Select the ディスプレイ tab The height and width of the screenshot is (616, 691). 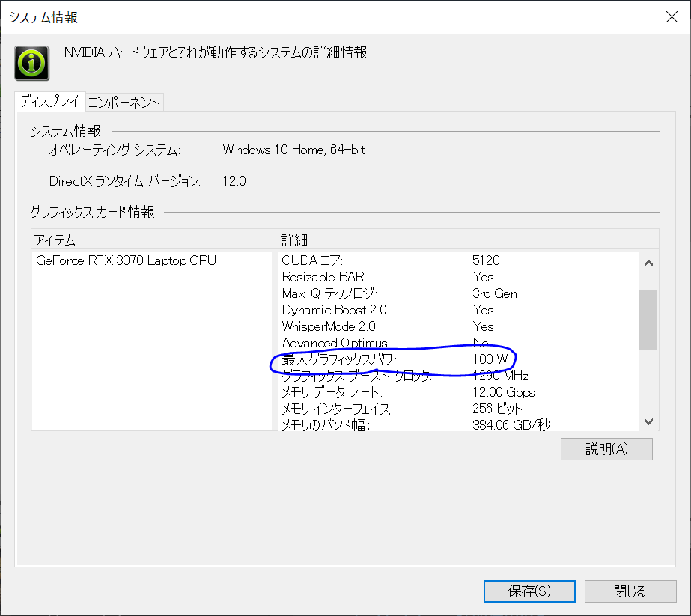coord(50,101)
